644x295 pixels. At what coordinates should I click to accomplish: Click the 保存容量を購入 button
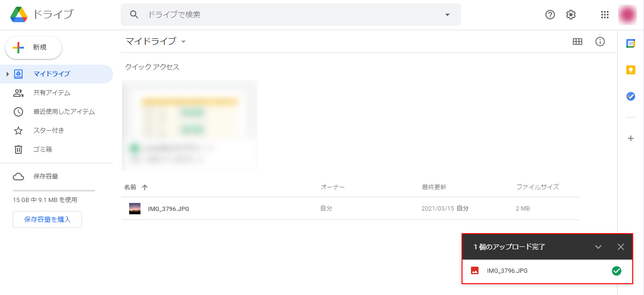click(x=47, y=219)
